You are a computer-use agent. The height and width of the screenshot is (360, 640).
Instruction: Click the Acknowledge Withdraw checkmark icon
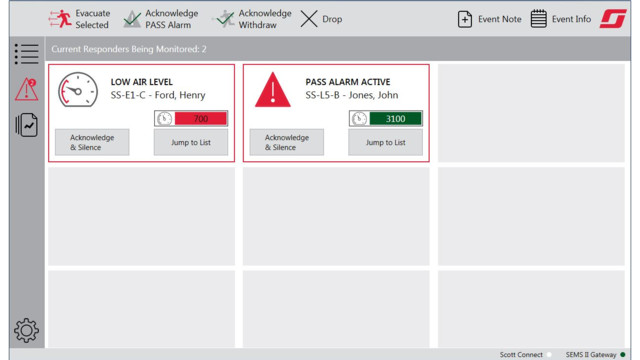[x=224, y=19]
